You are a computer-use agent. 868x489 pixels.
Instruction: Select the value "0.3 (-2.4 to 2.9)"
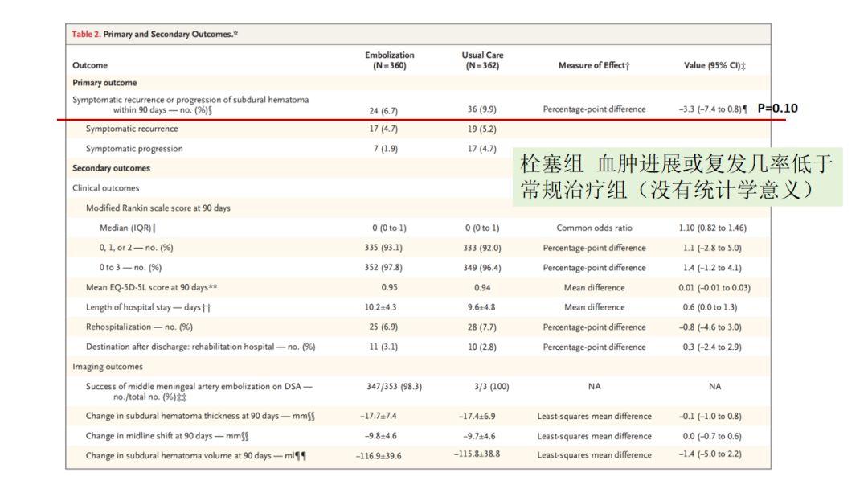(x=712, y=347)
